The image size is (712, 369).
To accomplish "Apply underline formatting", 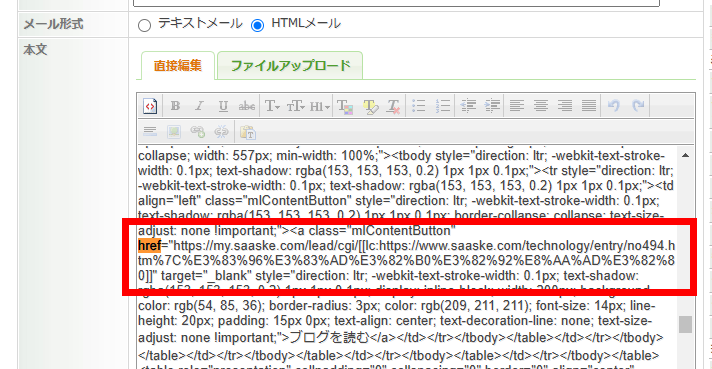I will [x=223, y=106].
